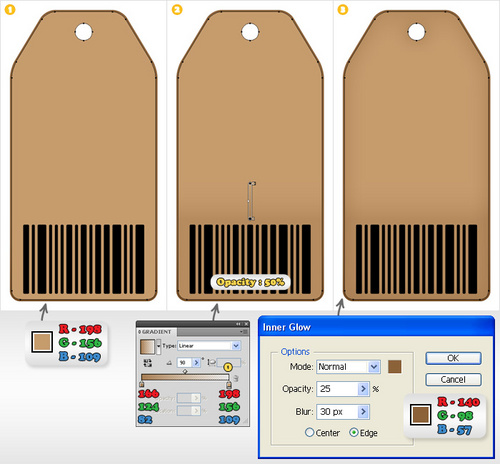Click the OK button
This screenshot has width=500, height=464.
tap(453, 358)
